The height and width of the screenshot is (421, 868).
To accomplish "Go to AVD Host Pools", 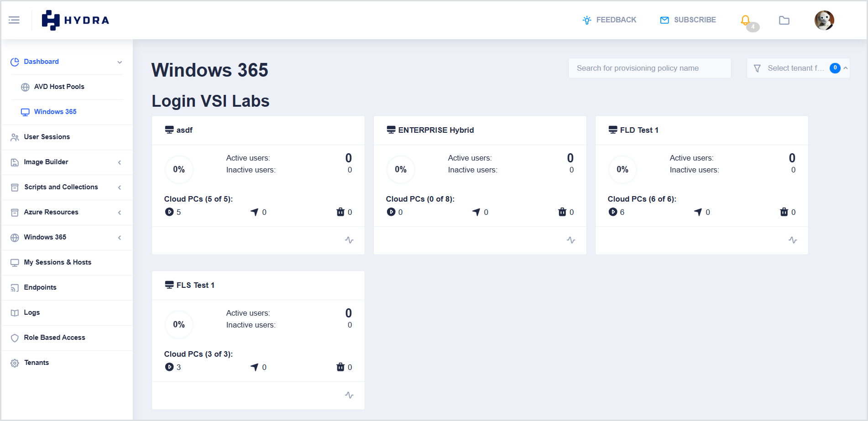I will [x=59, y=87].
